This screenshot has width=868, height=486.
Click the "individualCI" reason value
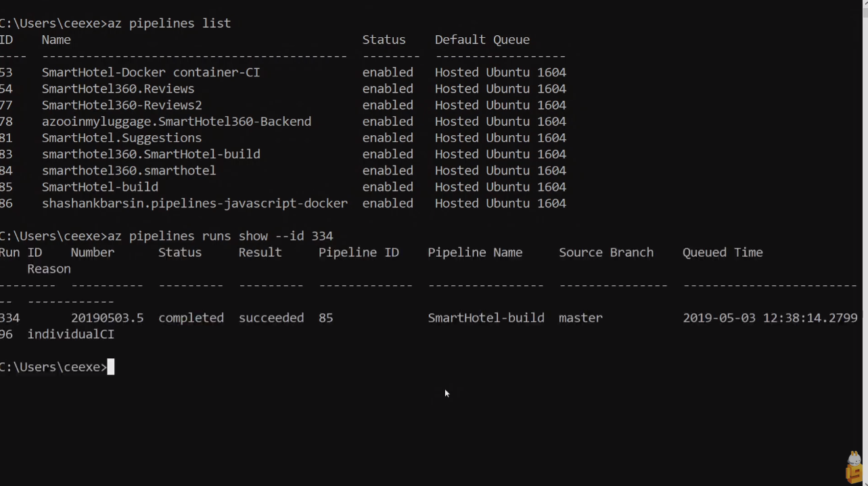70,335
